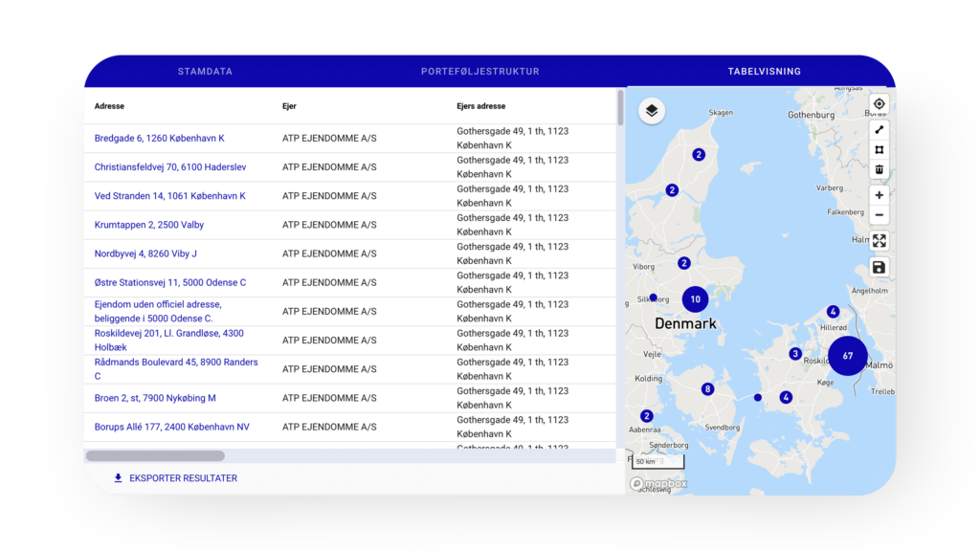The width and height of the screenshot is (980, 551).
Task: Select the Tabelvisning tab
Action: point(764,72)
